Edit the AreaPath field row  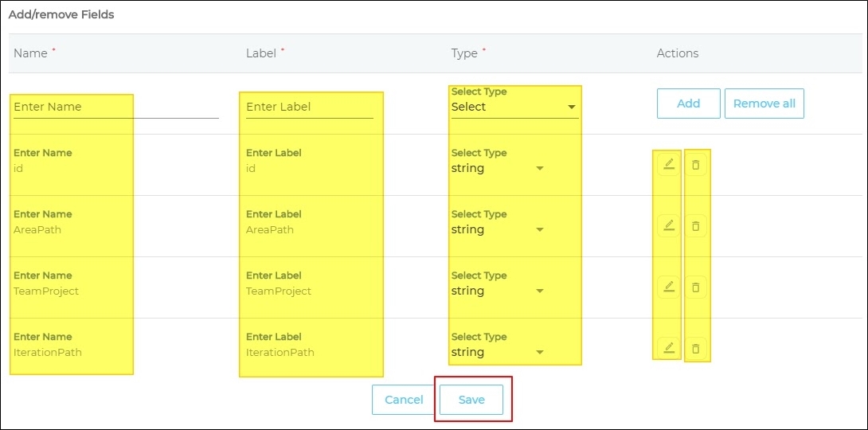click(x=669, y=225)
